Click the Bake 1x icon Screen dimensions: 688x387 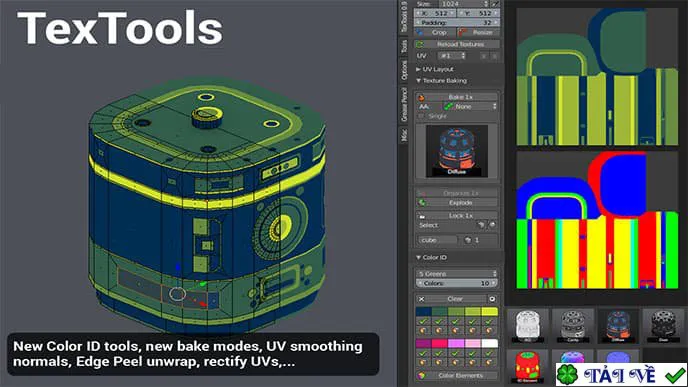(422, 97)
